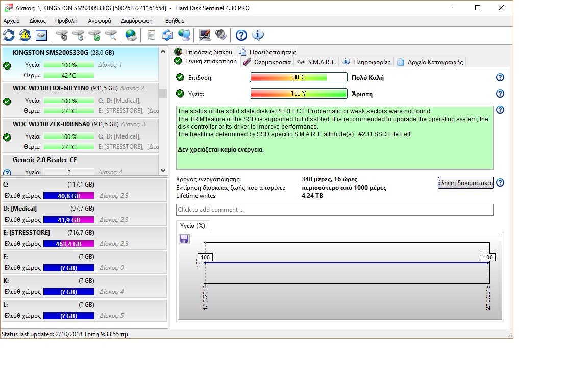This screenshot has height=368, width=588.
Task: Click the help icon beside Υγεία bar
Action: (500, 94)
